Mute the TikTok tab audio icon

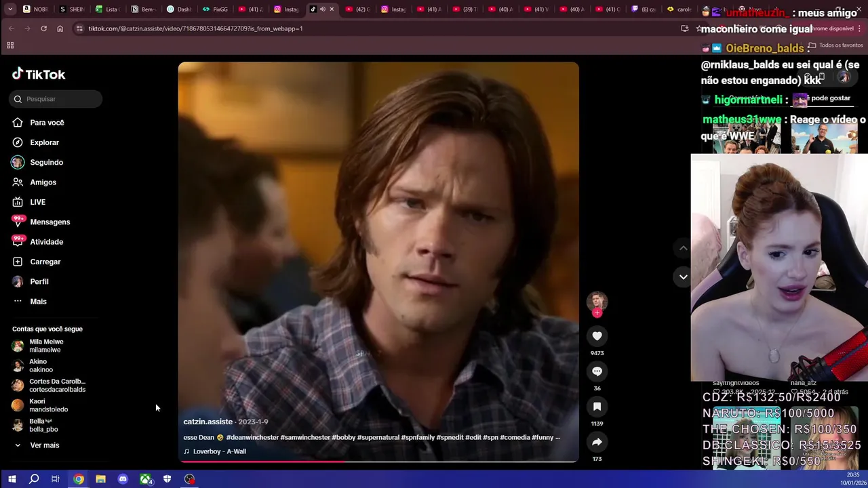[322, 9]
